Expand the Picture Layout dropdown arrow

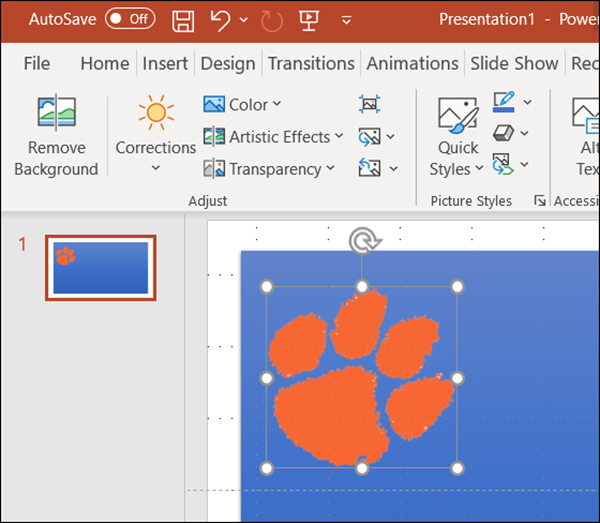tap(525, 165)
